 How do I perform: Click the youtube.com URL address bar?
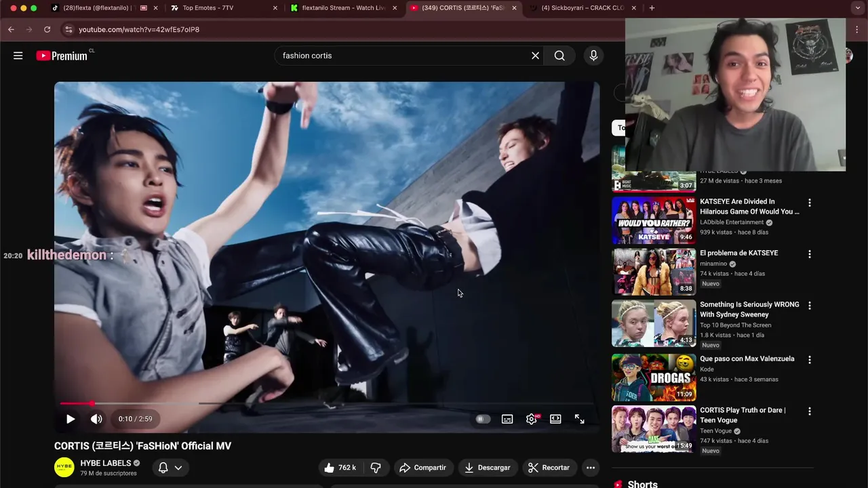pos(139,30)
